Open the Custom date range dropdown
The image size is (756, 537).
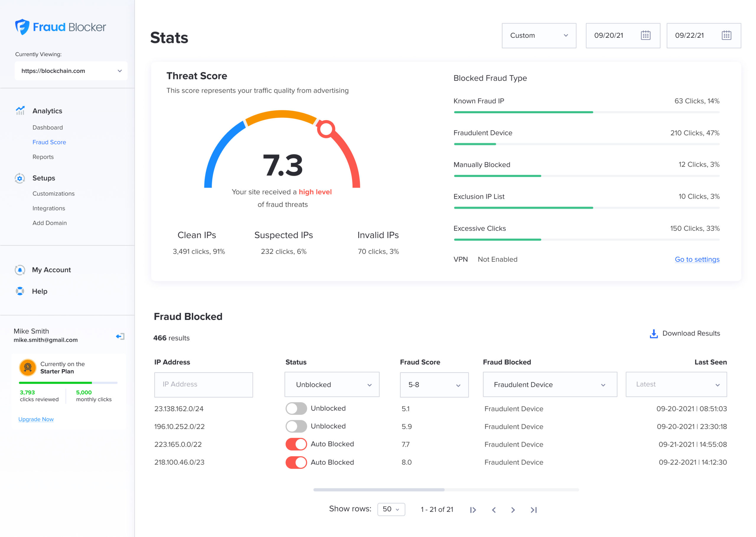[539, 35]
